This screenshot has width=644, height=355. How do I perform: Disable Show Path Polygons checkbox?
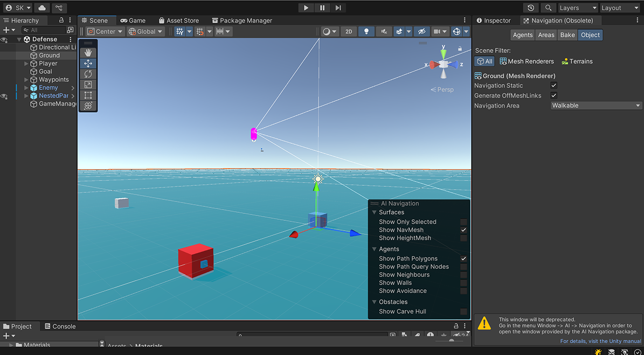[463, 259]
